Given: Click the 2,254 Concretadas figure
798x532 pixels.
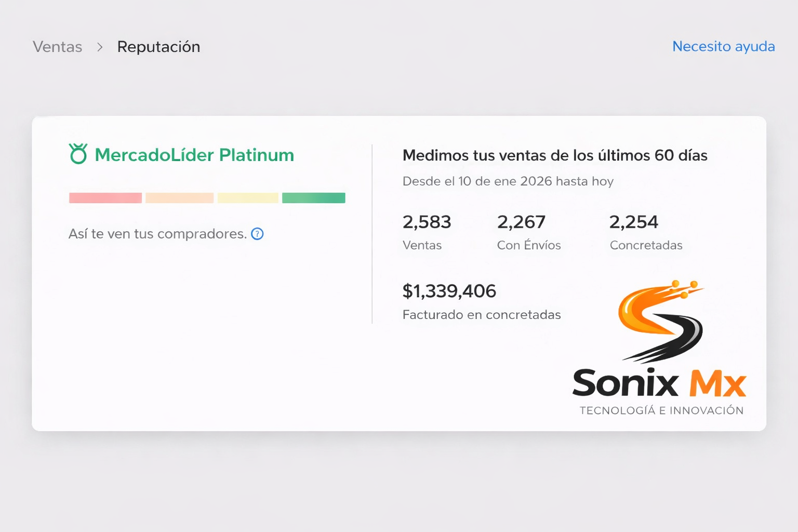Looking at the screenshot, I should 633,222.
